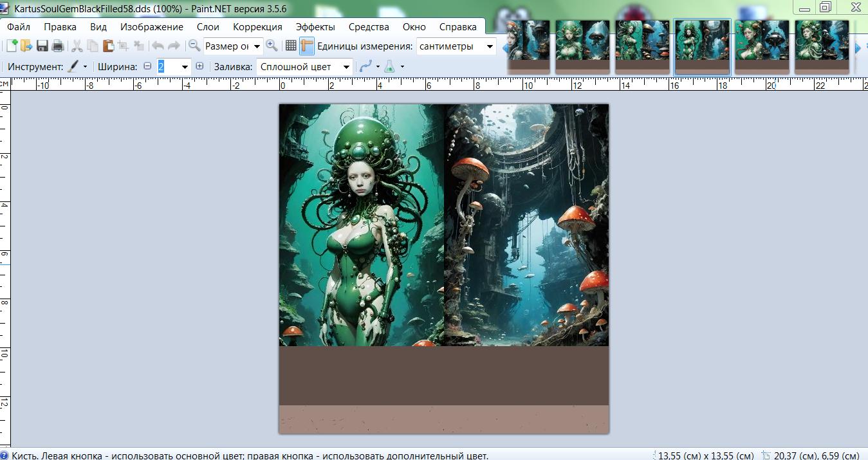
Task: Click the brush width input field
Action: [169, 67]
